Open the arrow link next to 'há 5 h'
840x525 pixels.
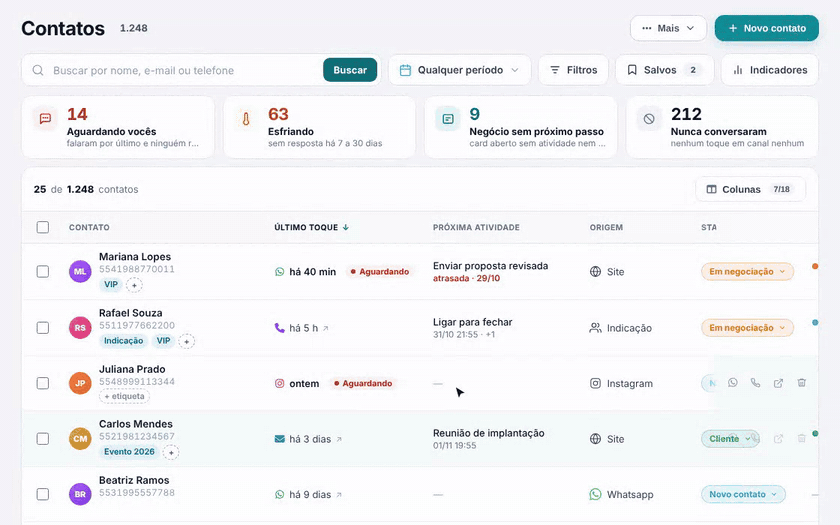click(x=326, y=328)
